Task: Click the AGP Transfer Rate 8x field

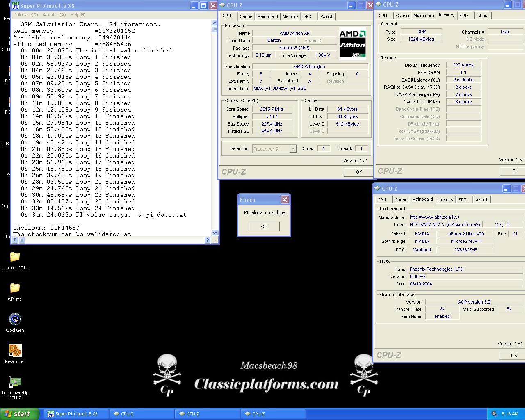Action: [x=442, y=309]
